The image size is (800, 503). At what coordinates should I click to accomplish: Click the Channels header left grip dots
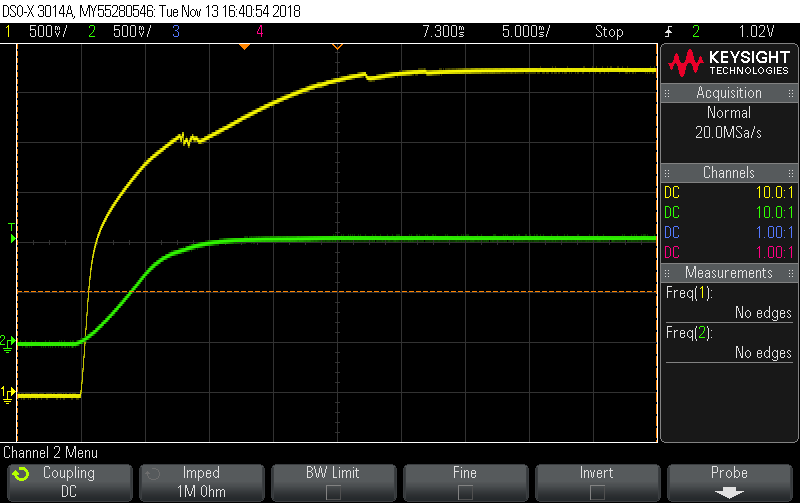pos(667,173)
